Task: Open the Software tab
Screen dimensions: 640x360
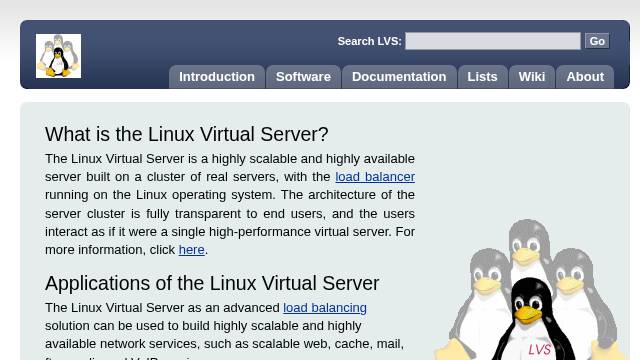Action: tap(303, 77)
